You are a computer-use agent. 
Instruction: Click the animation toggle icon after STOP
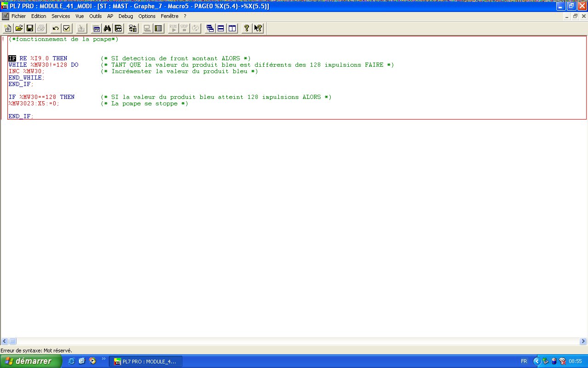pyautogui.click(x=195, y=29)
